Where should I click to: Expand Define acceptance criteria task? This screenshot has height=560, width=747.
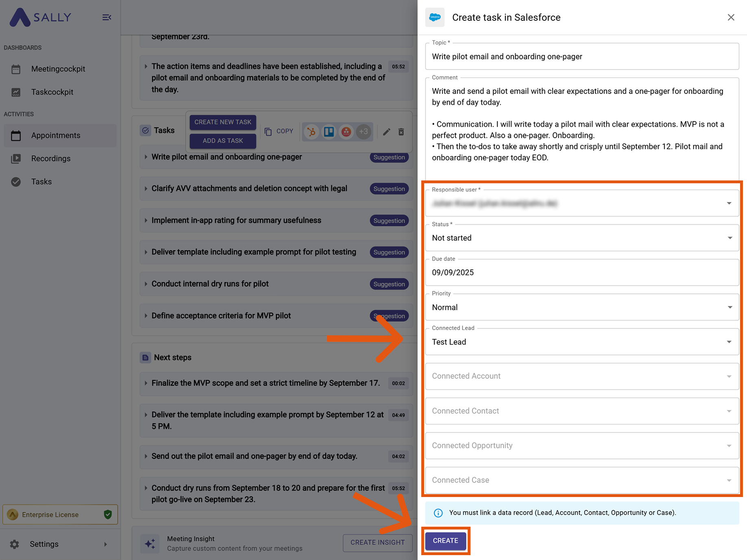point(146,316)
